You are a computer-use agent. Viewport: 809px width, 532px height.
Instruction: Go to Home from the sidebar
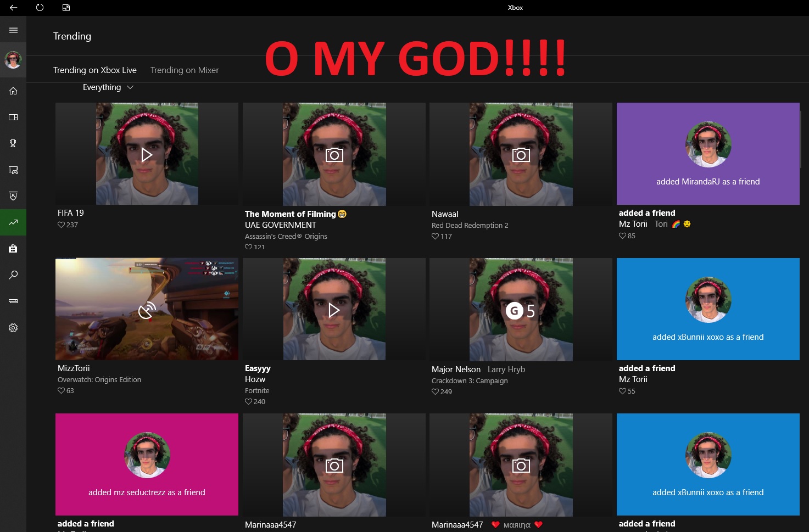pyautogui.click(x=13, y=91)
